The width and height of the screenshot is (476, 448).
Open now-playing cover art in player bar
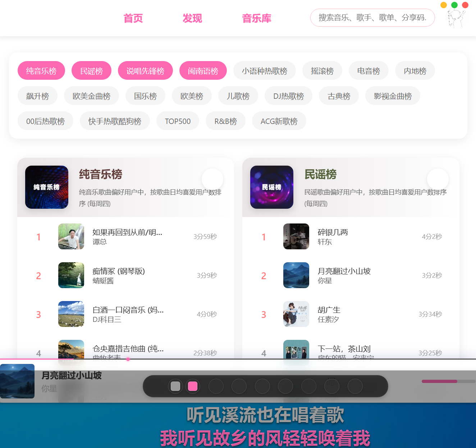pyautogui.click(x=17, y=381)
